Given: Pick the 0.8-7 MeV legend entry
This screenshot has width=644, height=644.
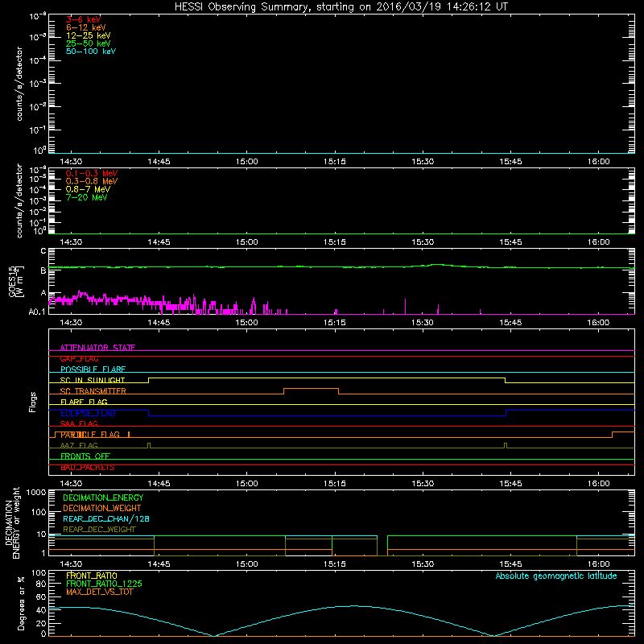Looking at the screenshot, I should point(89,189).
